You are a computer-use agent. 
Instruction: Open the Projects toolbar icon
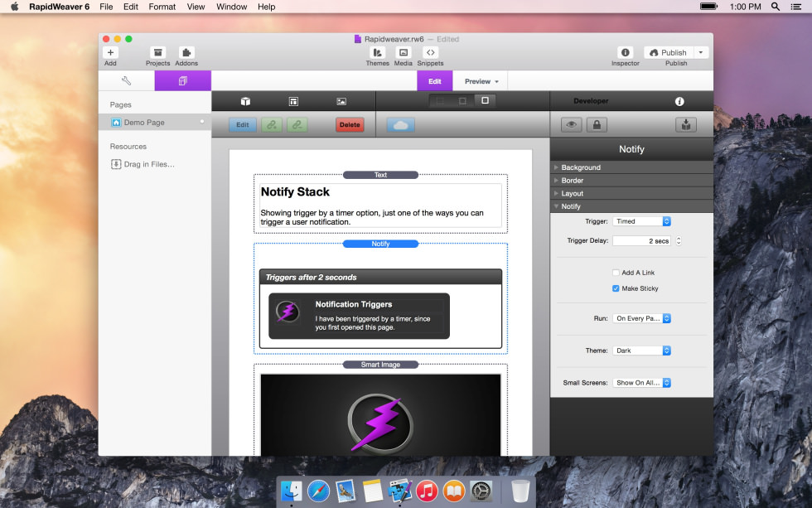point(158,52)
